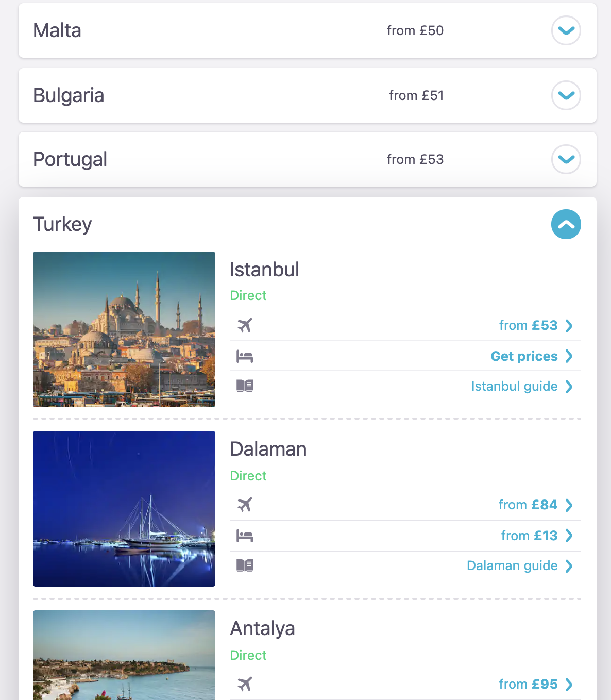Viewport: 611px width, 700px height.
Task: Expand the Portugal destination list
Action: tap(566, 159)
